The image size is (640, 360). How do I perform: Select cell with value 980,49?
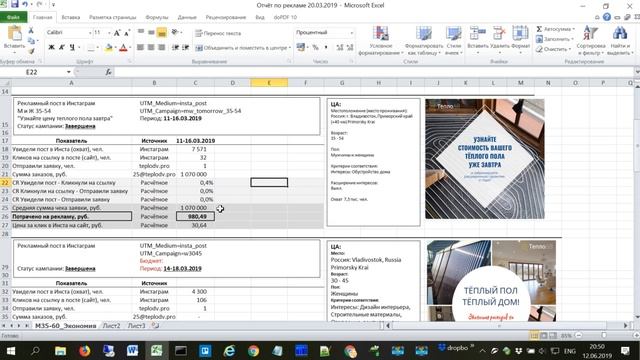coord(195,216)
